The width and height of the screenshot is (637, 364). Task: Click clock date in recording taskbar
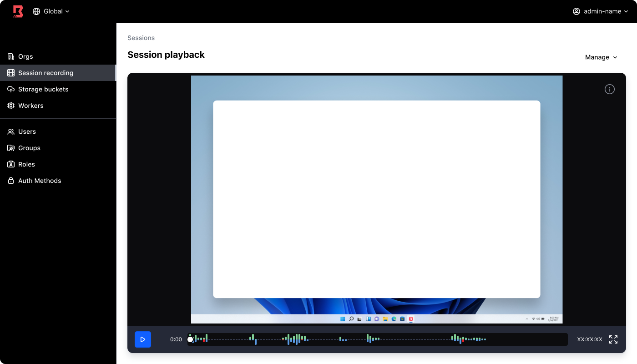(553, 319)
